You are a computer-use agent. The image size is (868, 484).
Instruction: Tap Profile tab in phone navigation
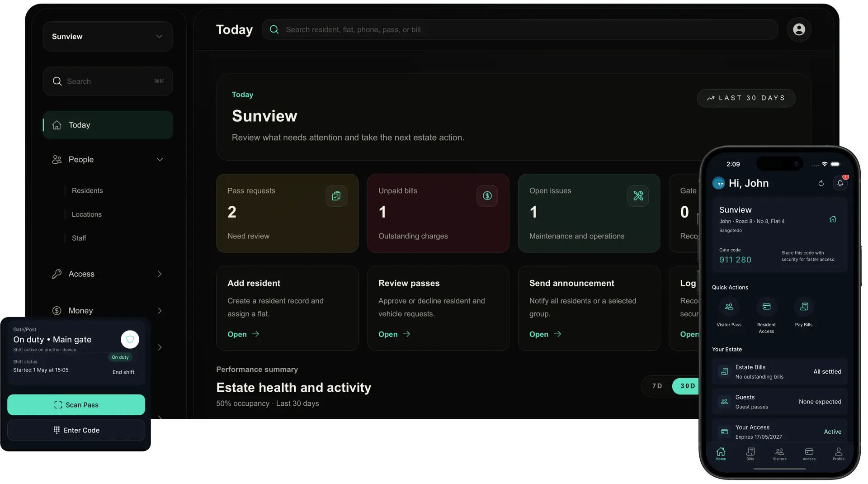pos(839,454)
